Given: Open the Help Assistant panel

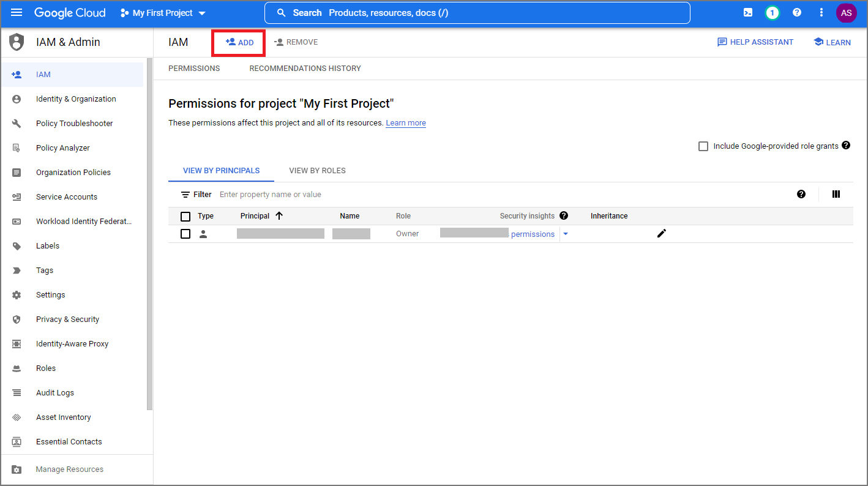Looking at the screenshot, I should [755, 42].
